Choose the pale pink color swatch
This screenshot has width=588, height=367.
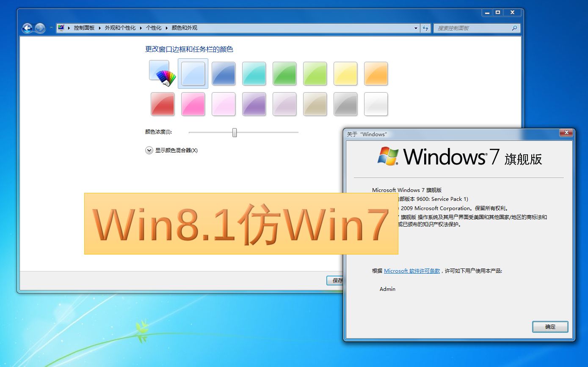pyautogui.click(x=224, y=104)
